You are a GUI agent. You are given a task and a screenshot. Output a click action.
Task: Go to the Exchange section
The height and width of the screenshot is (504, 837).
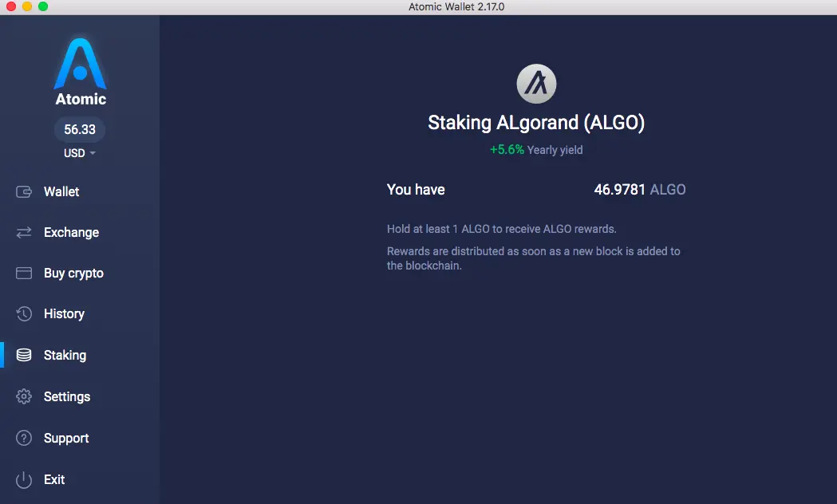72,233
